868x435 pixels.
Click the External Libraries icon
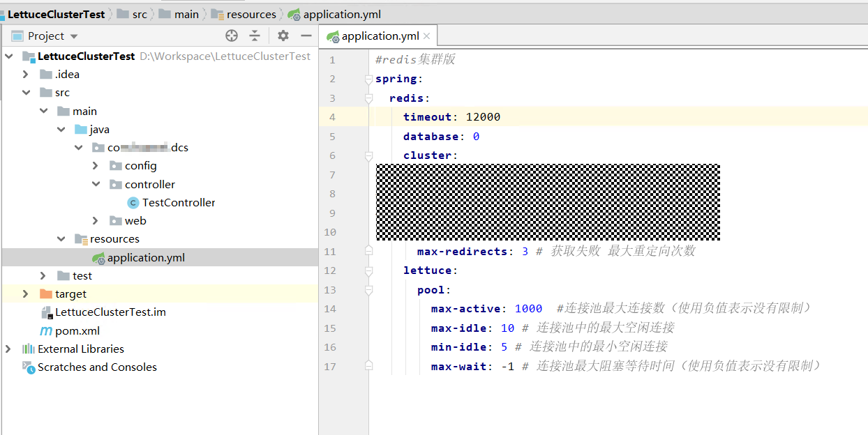click(x=29, y=349)
